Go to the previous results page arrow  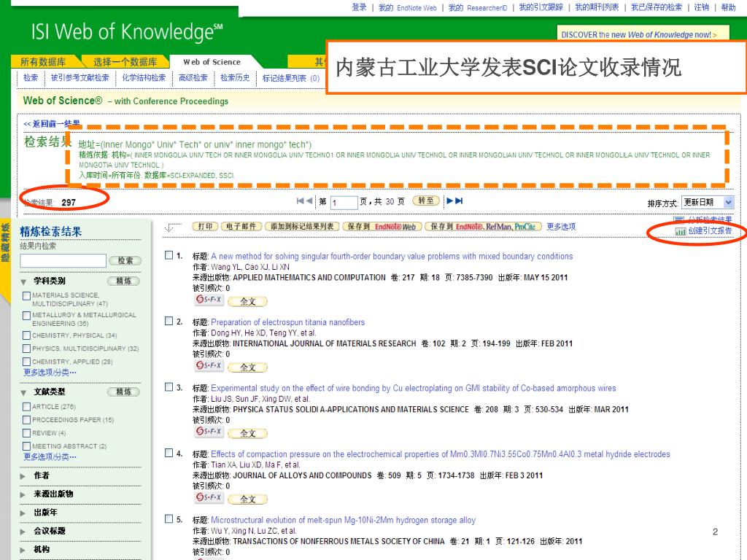[x=309, y=201]
